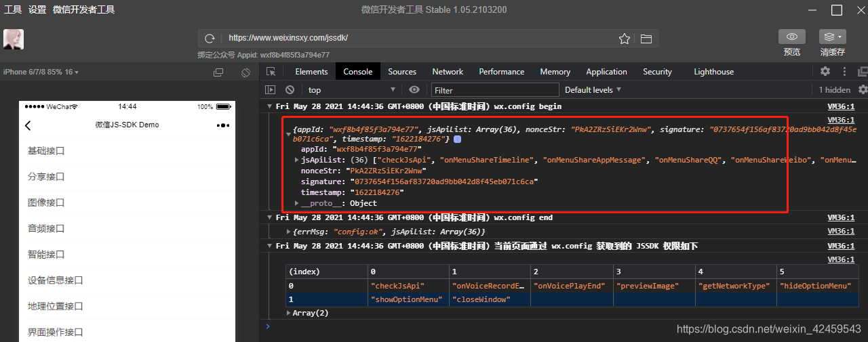The height and width of the screenshot is (342, 868).
Task: Expand the __proto__: Object entry
Action: coord(296,203)
